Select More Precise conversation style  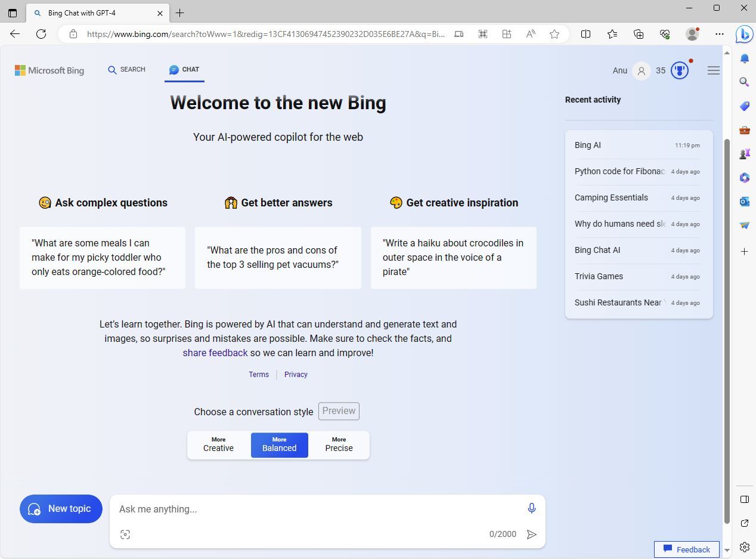click(x=339, y=445)
